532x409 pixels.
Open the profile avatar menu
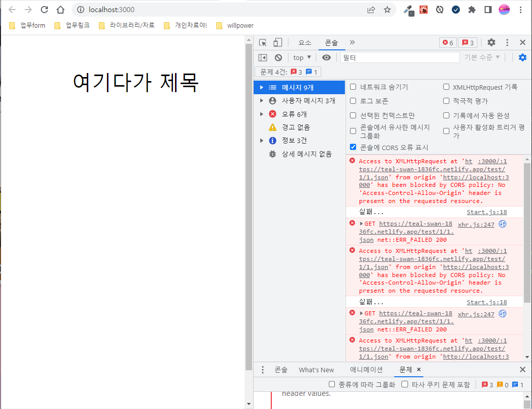[504, 10]
